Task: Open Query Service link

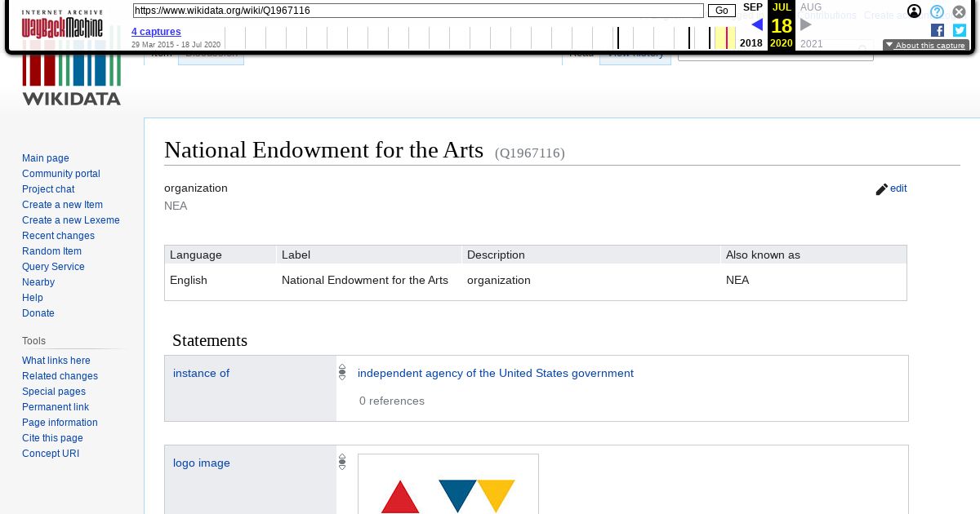Action: (53, 267)
